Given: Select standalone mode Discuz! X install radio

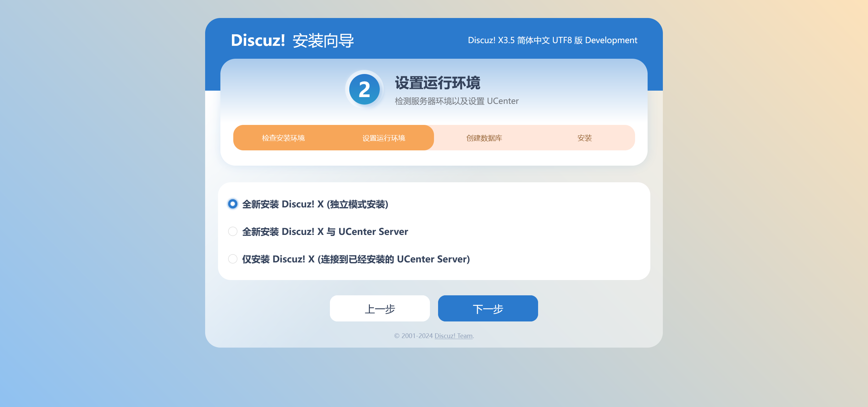Looking at the screenshot, I should click(233, 204).
